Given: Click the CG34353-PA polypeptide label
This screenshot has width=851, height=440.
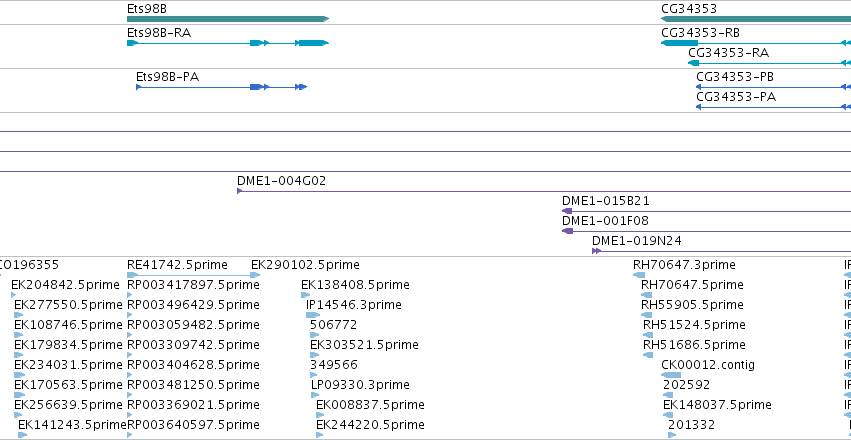Looking at the screenshot, I should pyautogui.click(x=736, y=97).
